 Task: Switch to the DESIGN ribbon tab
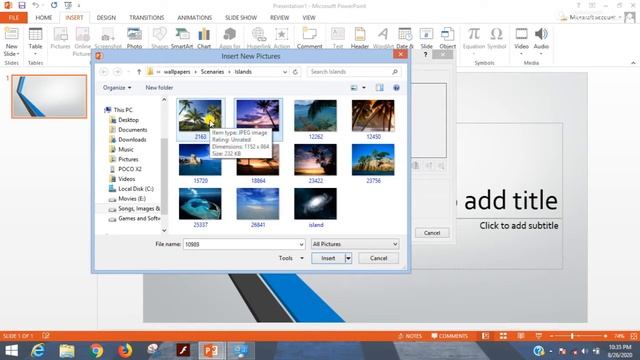pyautogui.click(x=106, y=18)
